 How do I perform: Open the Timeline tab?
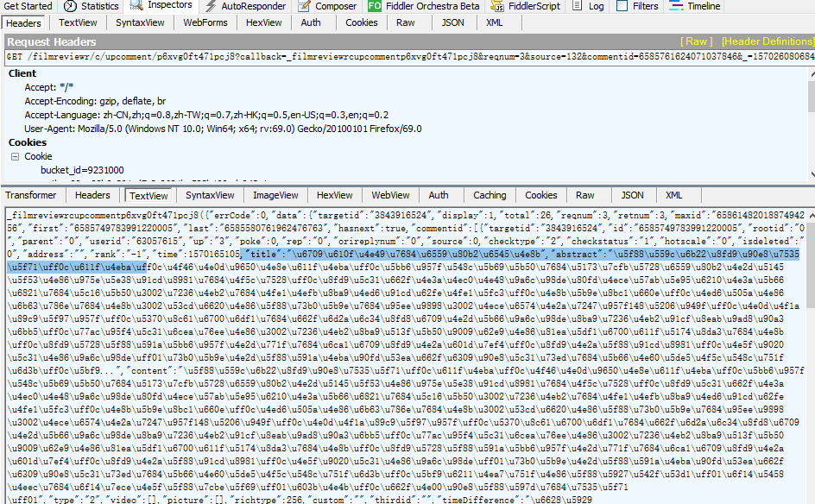(704, 6)
